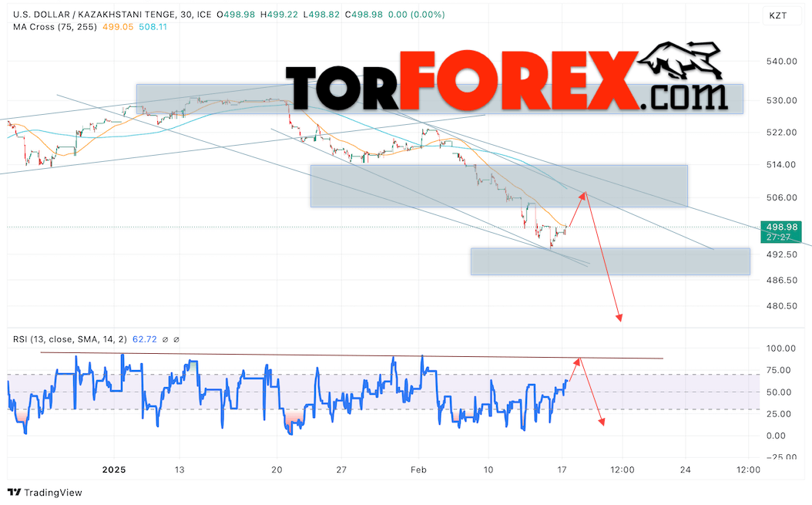Screen dimensions: 812x505
Task: Click the RSI axis label 25.00
Action: (x=779, y=414)
